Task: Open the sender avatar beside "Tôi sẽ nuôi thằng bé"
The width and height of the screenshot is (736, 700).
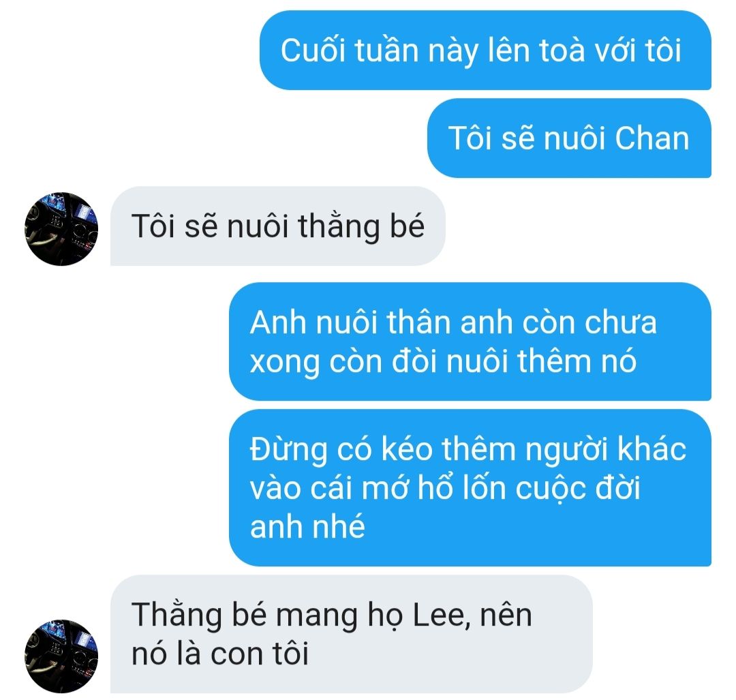Action: pyautogui.click(x=61, y=228)
